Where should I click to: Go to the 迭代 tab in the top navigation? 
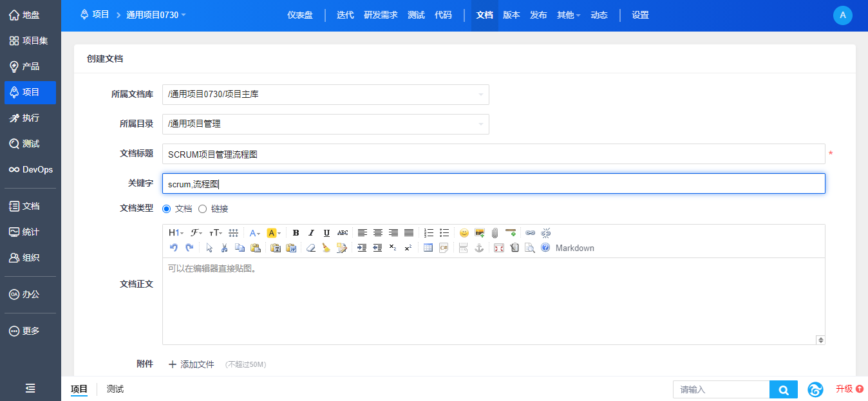point(345,15)
